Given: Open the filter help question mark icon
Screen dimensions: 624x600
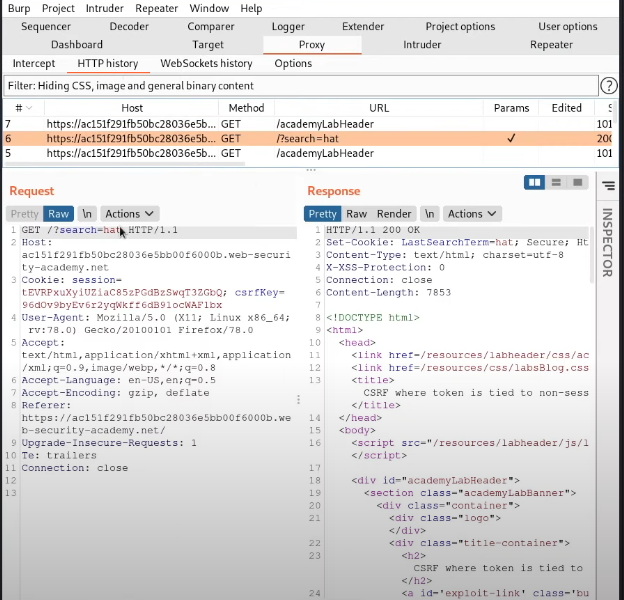Looking at the screenshot, I should (608, 86).
